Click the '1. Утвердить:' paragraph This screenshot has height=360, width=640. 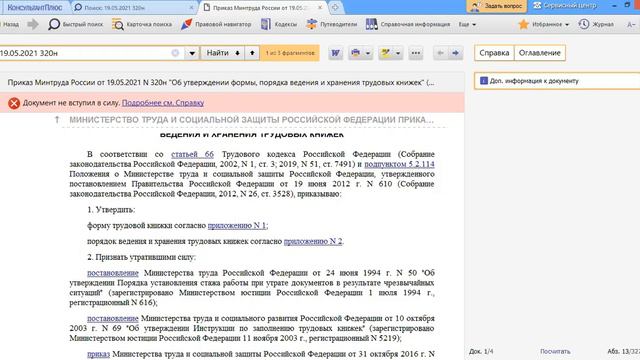tap(111, 210)
